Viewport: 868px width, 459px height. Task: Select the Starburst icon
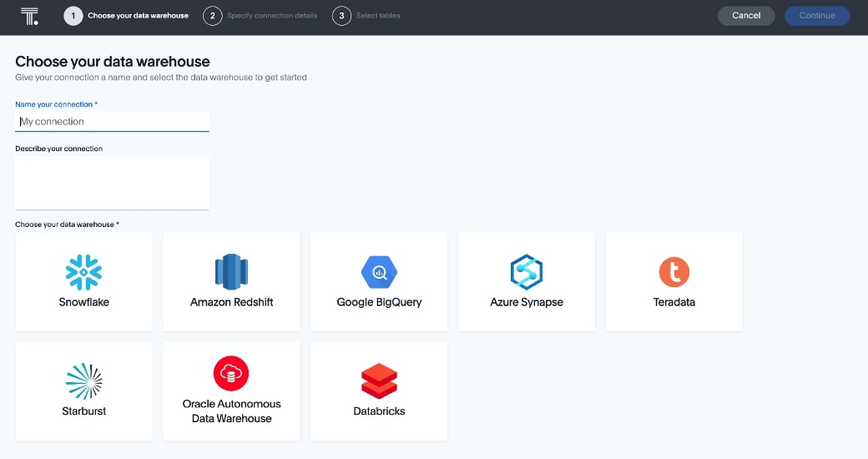(84, 381)
